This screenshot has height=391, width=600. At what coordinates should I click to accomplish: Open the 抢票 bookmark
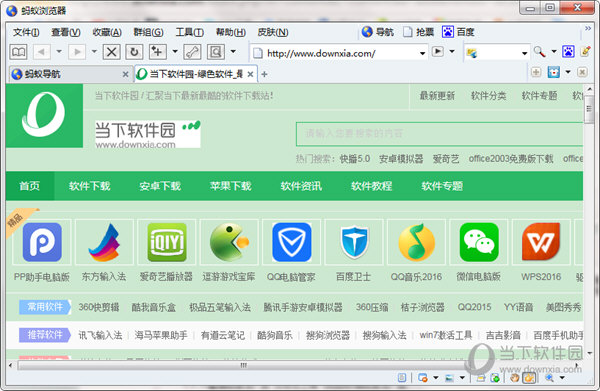pyautogui.click(x=419, y=32)
